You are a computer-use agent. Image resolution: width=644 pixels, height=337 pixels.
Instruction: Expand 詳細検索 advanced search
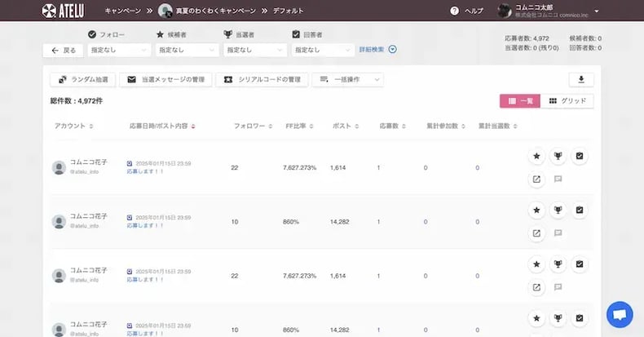click(377, 50)
